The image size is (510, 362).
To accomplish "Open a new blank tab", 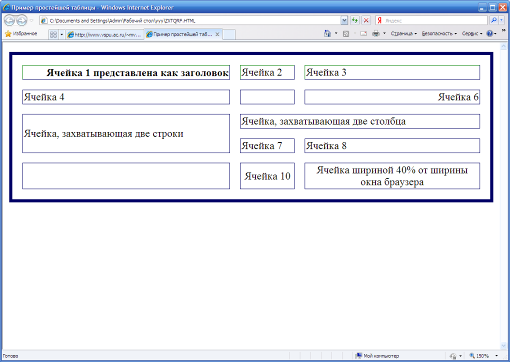I will pos(229,34).
